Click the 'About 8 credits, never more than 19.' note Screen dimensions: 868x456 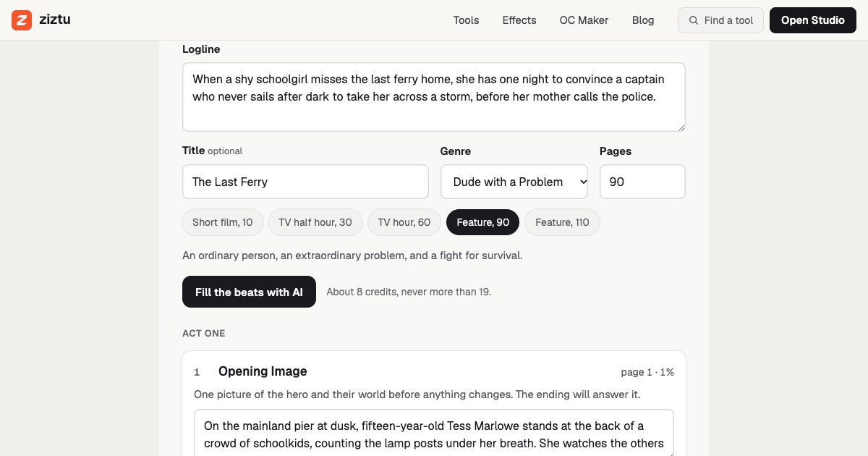tap(409, 292)
